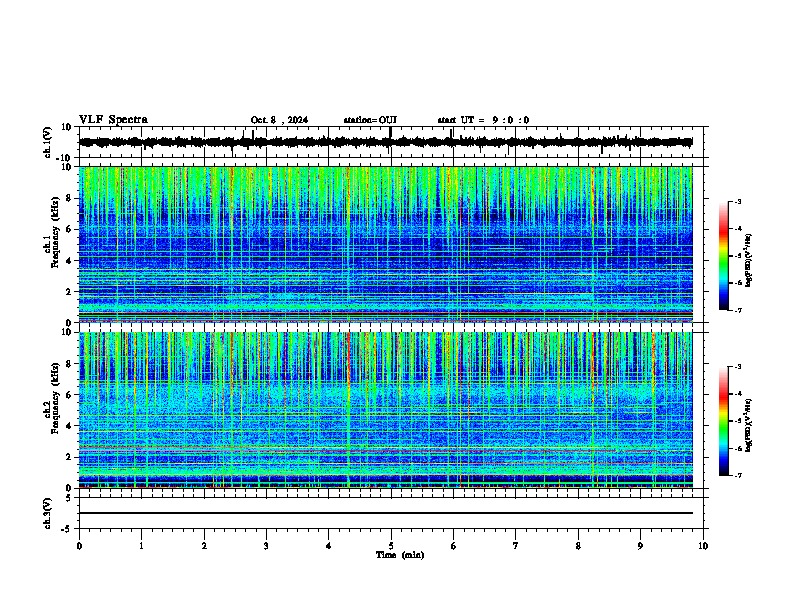The width and height of the screenshot is (792, 612).
Task: Click the "-3" label on ch.2 colorbar
Action: click(738, 367)
